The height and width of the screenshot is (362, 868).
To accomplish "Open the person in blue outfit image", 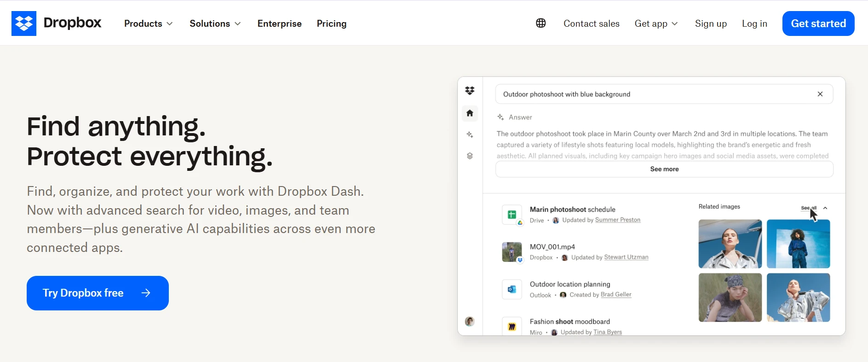I will (x=798, y=244).
